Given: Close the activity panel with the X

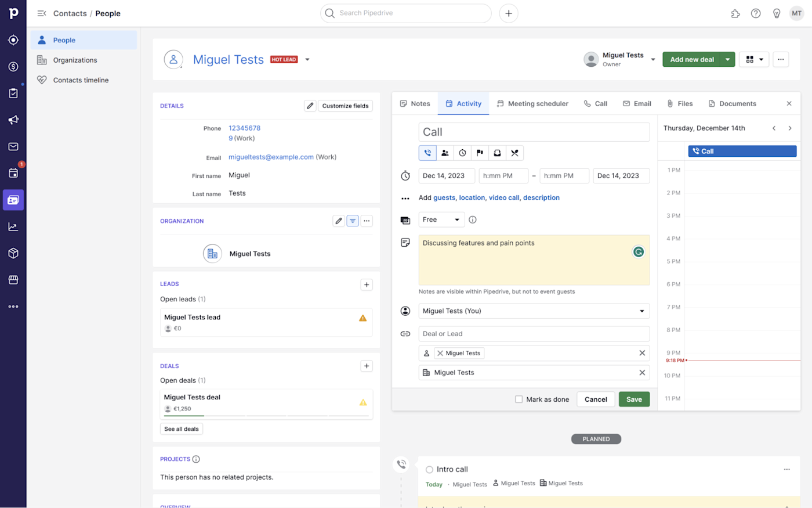Looking at the screenshot, I should tap(789, 103).
